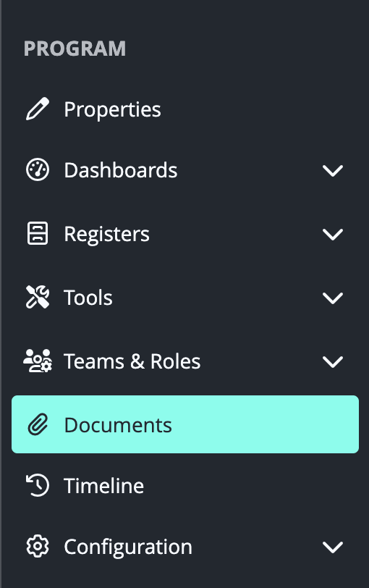Click the paperclip icon beside Documents
Screen dimensions: 369x588
[x=38, y=424]
